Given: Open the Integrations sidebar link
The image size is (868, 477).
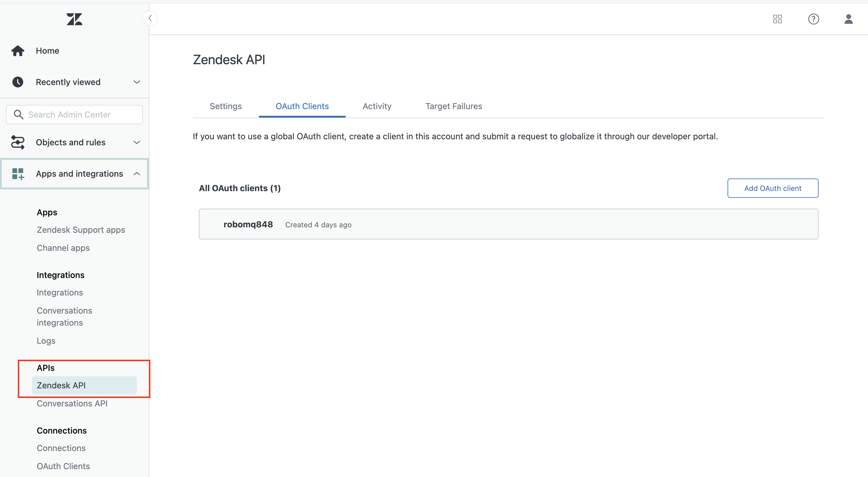Looking at the screenshot, I should [60, 292].
